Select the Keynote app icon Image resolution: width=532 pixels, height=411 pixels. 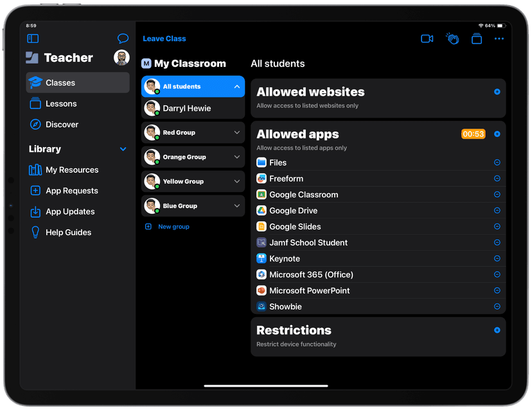tap(261, 258)
